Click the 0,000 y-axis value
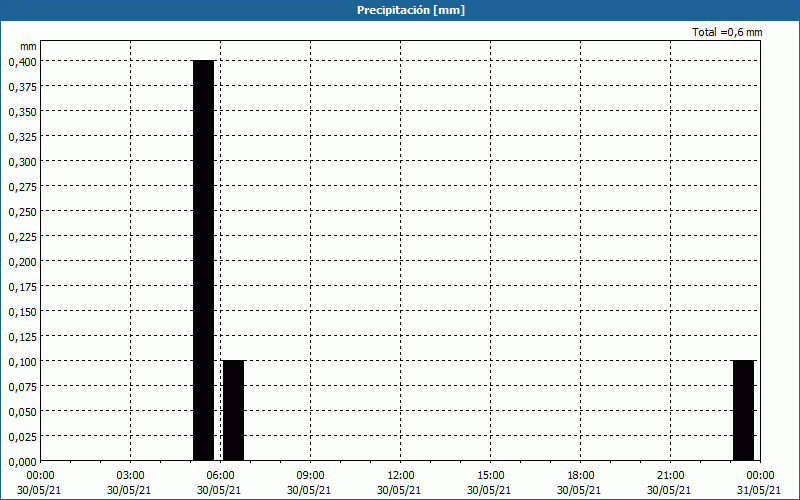This screenshot has height=500, width=800. pyautogui.click(x=22, y=461)
